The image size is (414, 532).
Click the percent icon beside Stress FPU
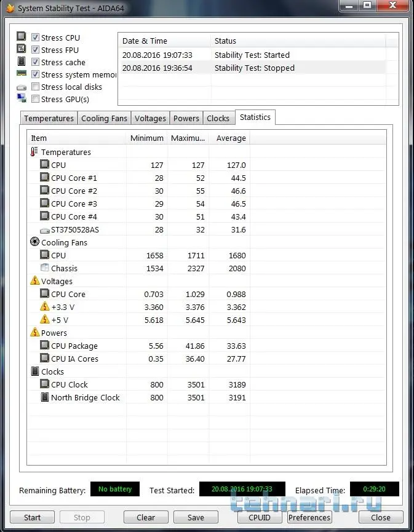pos(22,49)
